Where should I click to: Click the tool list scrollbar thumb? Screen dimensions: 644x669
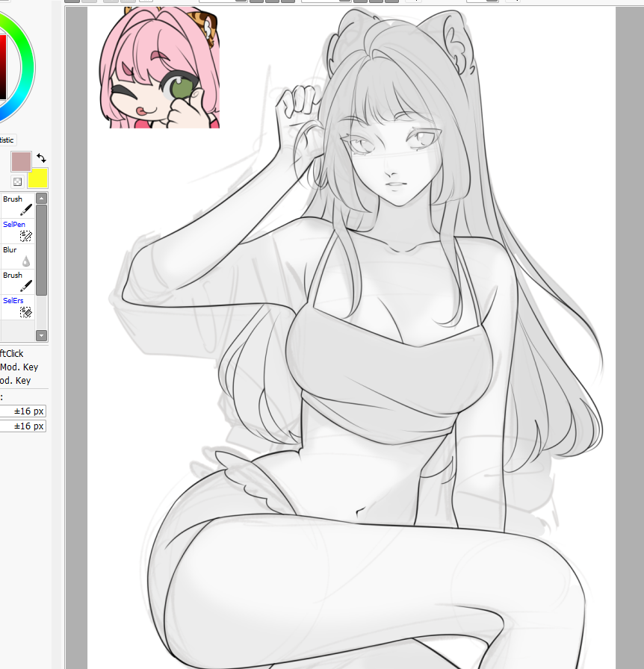[x=41, y=250]
